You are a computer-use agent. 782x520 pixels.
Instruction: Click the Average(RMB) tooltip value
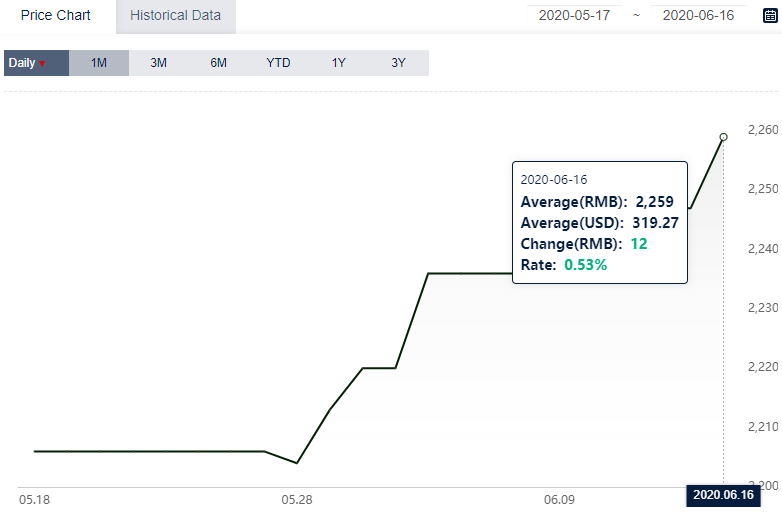654,201
